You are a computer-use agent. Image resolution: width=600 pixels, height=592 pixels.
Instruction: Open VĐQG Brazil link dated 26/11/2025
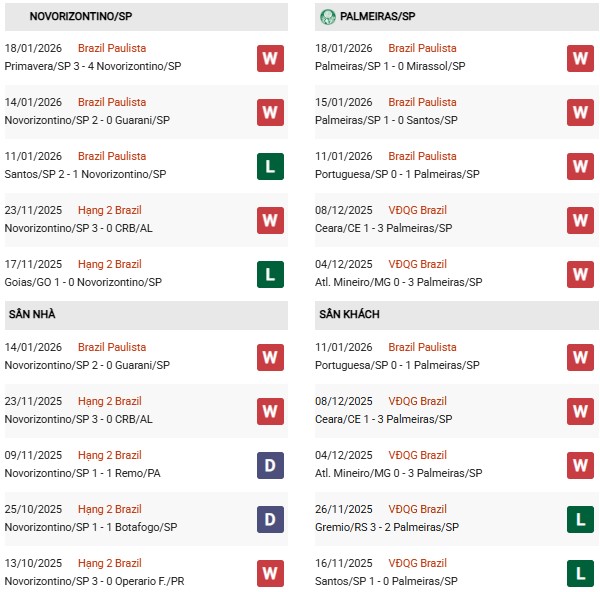click(417, 509)
